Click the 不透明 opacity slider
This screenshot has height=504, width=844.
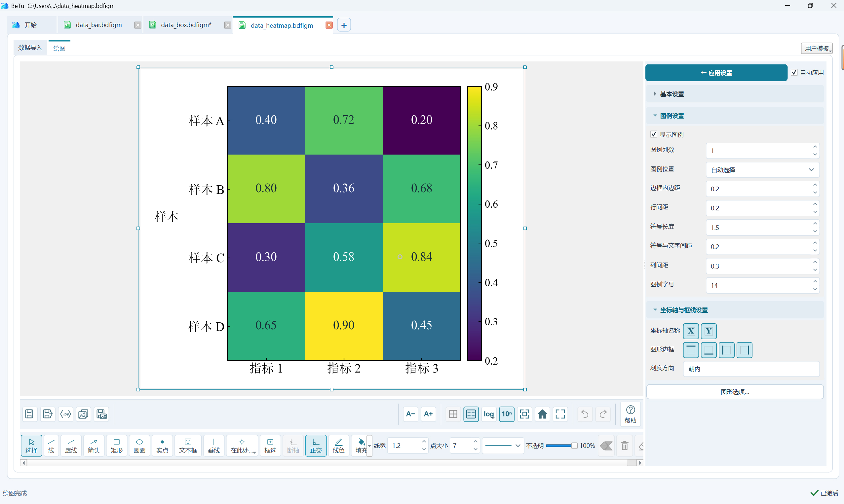[561, 446]
